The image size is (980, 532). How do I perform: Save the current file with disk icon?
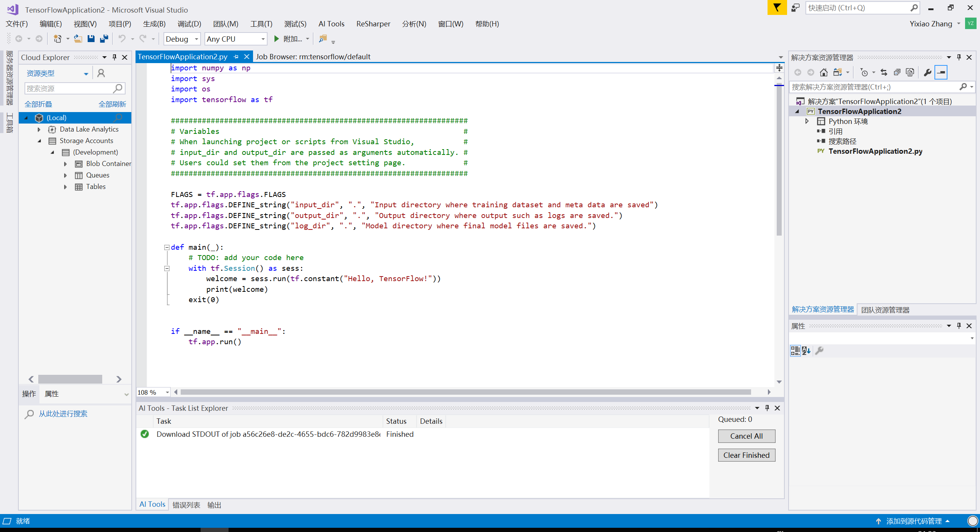coord(91,39)
